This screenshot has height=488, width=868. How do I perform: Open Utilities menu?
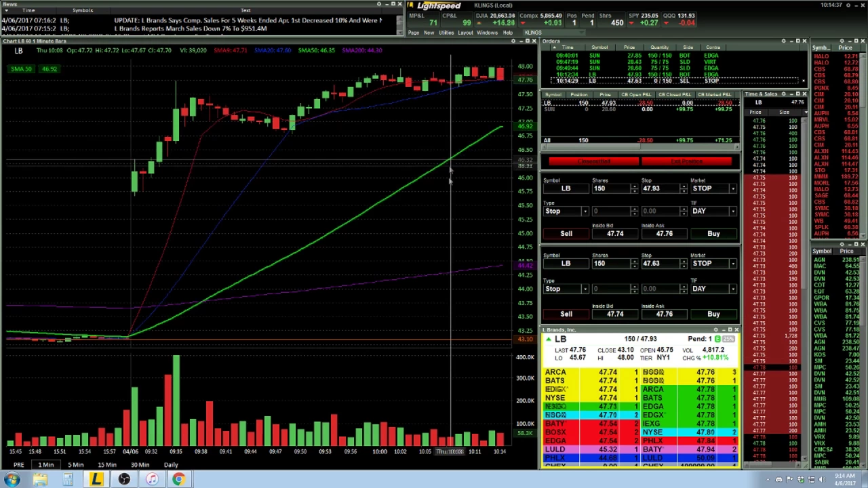(446, 33)
